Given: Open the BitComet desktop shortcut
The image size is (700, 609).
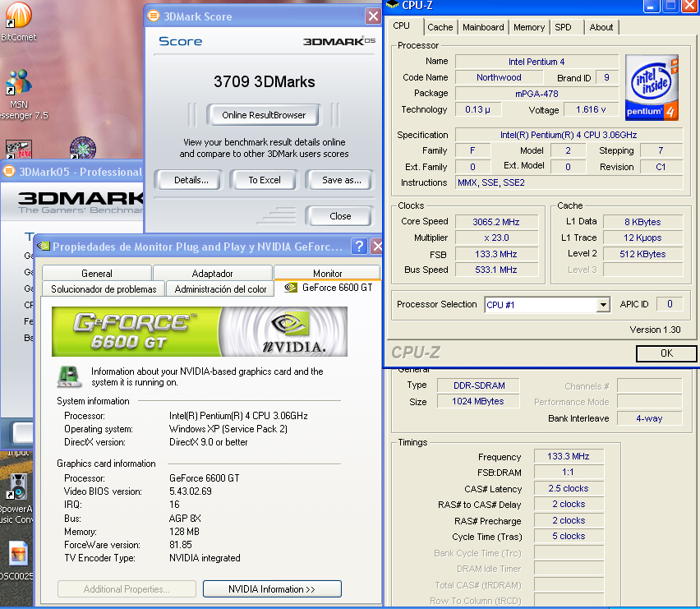Looking at the screenshot, I should [17, 16].
